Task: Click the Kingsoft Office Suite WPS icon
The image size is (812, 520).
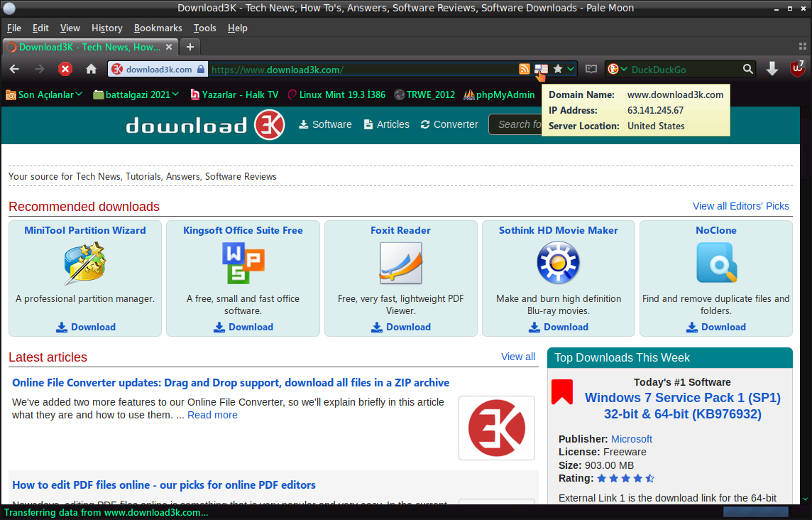Action: [243, 264]
